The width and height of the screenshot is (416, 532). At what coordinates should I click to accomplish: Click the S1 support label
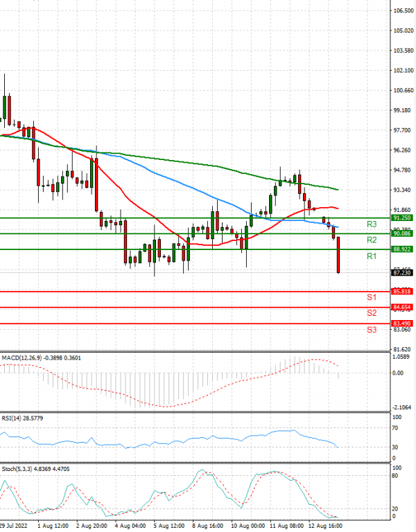[x=372, y=297]
